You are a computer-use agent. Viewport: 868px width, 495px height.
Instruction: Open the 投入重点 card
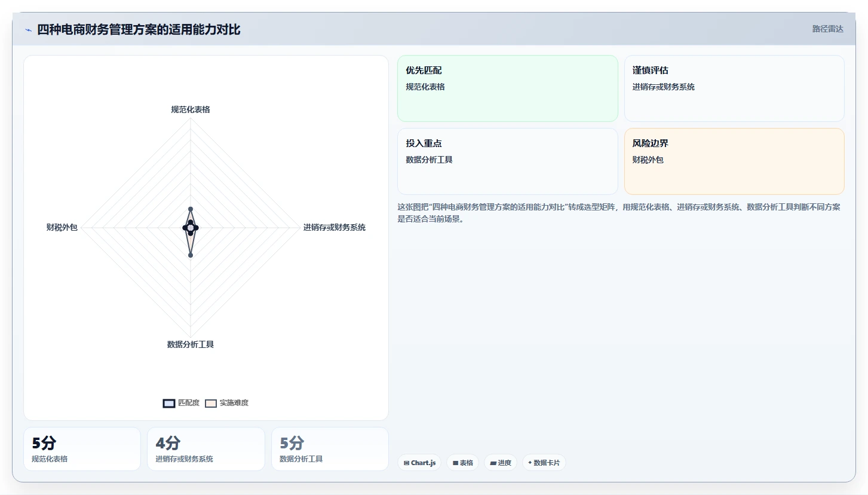507,161
